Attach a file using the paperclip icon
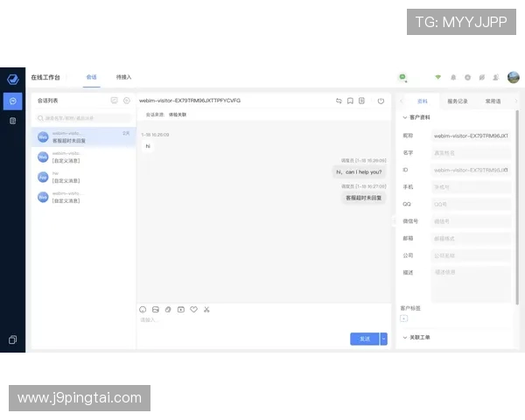 [167, 309]
